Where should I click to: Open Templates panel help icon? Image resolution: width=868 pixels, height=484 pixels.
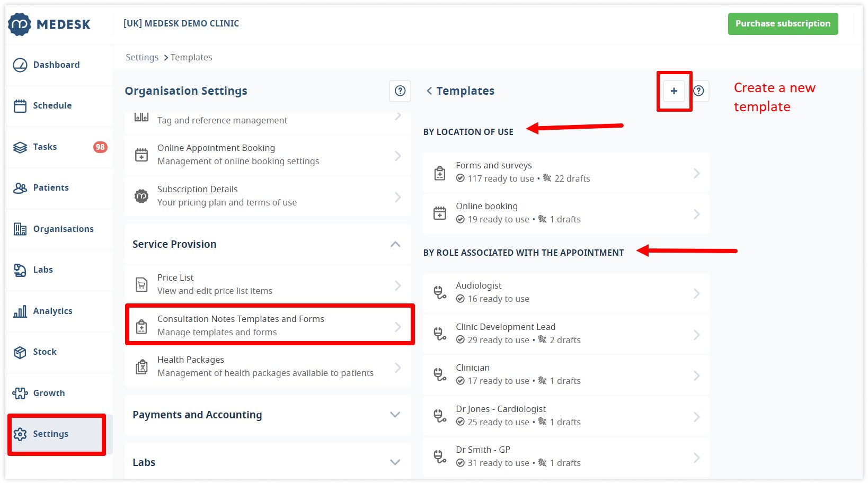[x=699, y=91]
